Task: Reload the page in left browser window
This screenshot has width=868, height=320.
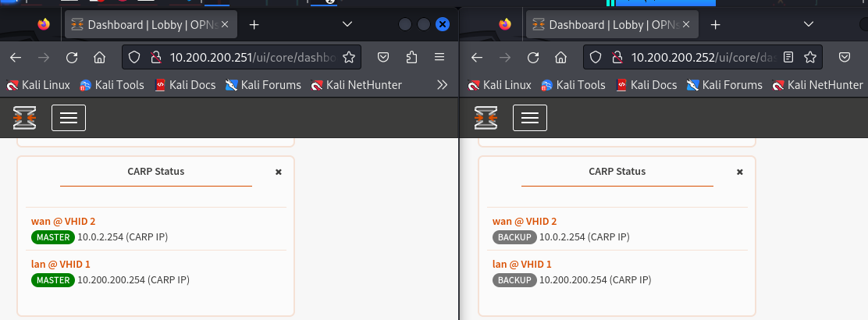Action: click(71, 57)
